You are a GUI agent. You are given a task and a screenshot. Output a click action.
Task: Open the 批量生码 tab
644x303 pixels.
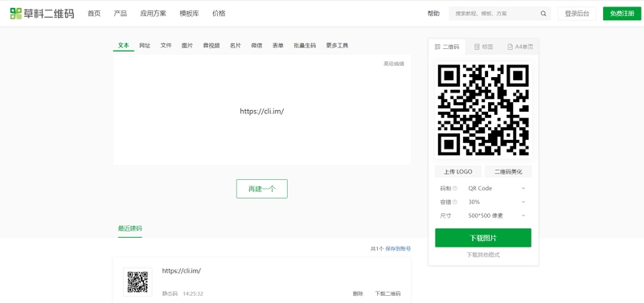(x=305, y=46)
